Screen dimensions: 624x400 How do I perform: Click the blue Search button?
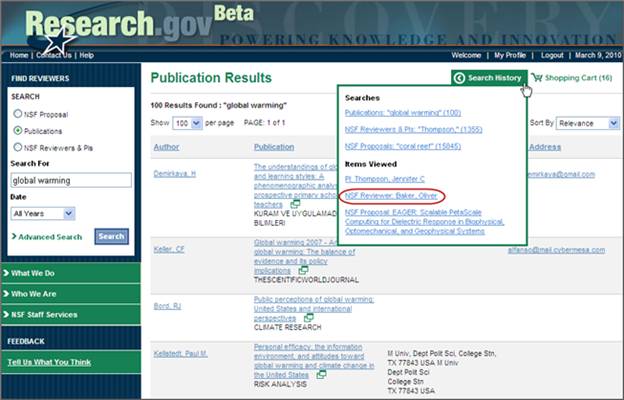coord(111,237)
